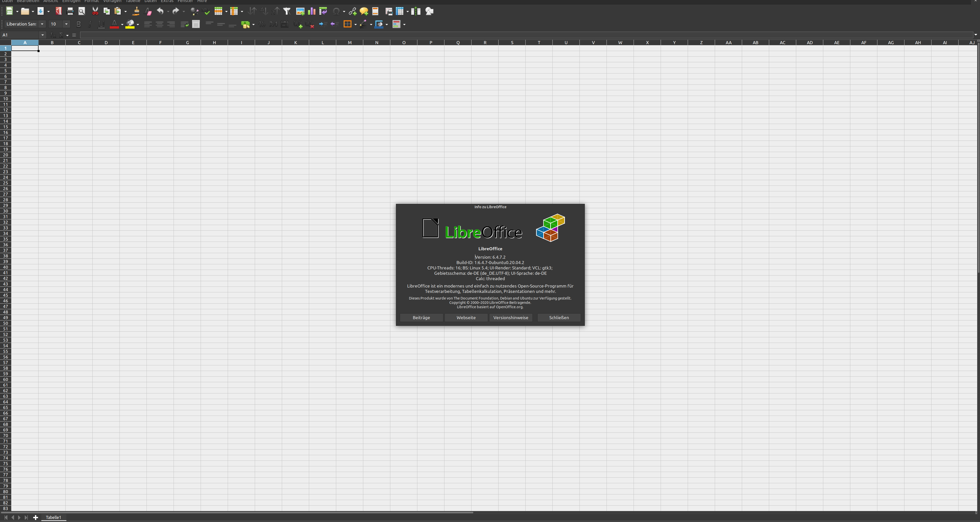Open the Liberation Sans font name dropdown
Image resolution: width=980 pixels, height=522 pixels.
[x=42, y=24]
